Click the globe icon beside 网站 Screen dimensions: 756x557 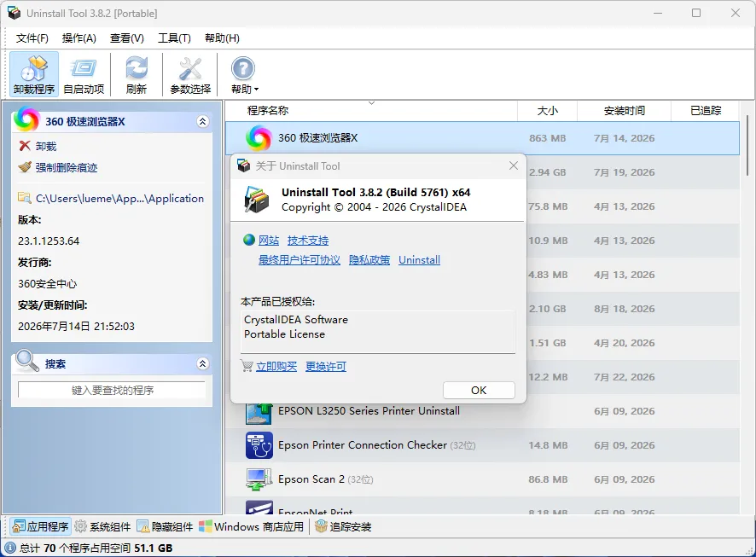coord(249,240)
